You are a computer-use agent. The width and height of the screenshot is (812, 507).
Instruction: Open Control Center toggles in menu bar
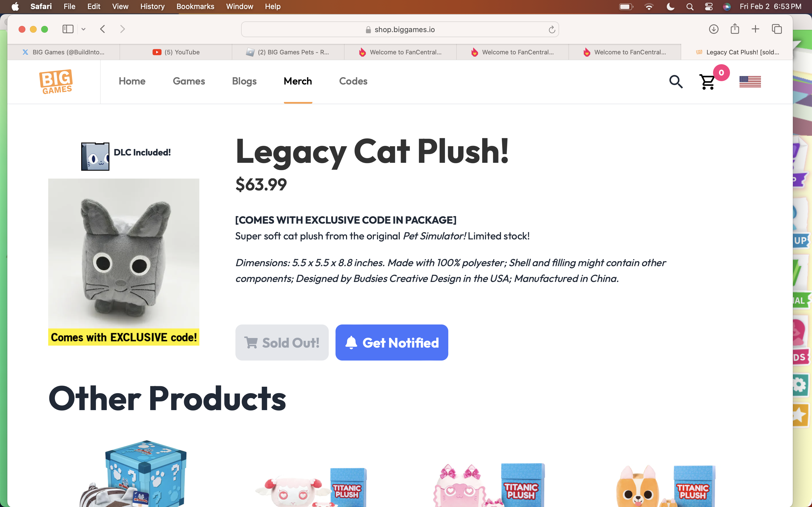[x=709, y=6]
